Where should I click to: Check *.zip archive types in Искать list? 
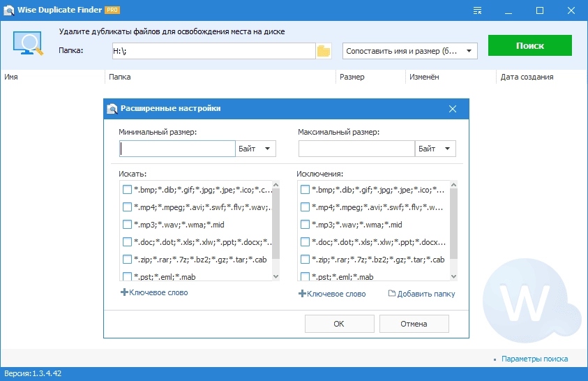127,259
